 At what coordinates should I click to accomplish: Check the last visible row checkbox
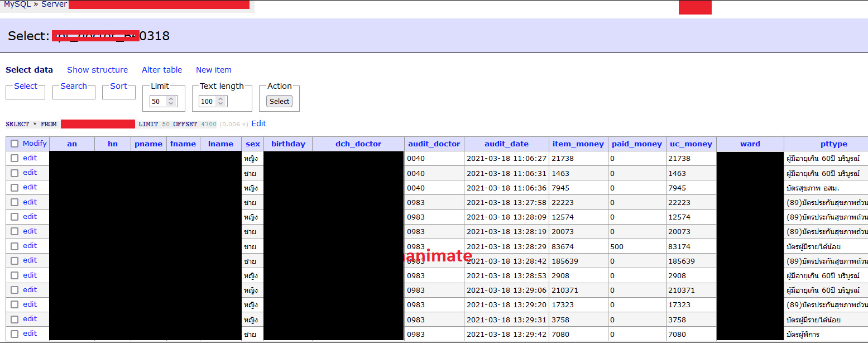(15, 334)
